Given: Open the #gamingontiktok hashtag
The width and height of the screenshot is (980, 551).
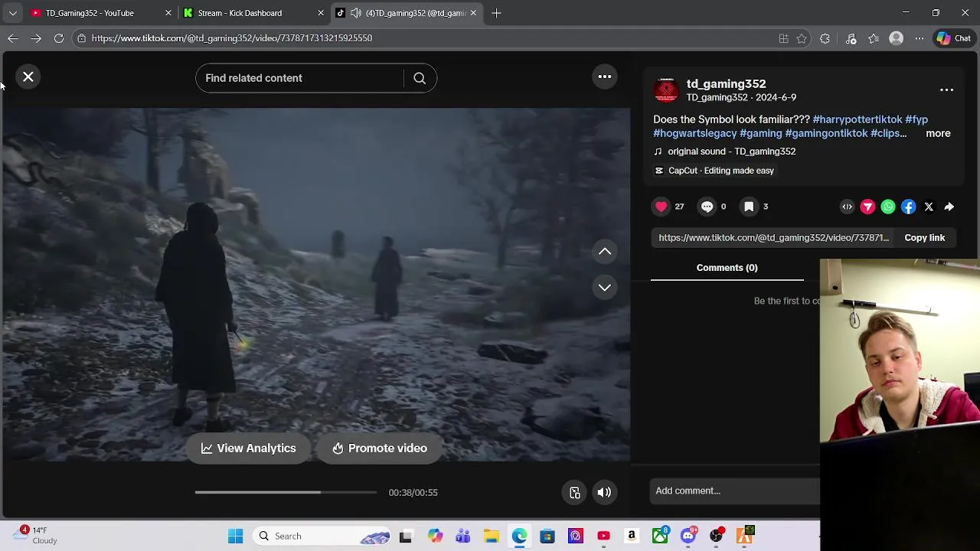Looking at the screenshot, I should pyautogui.click(x=826, y=133).
